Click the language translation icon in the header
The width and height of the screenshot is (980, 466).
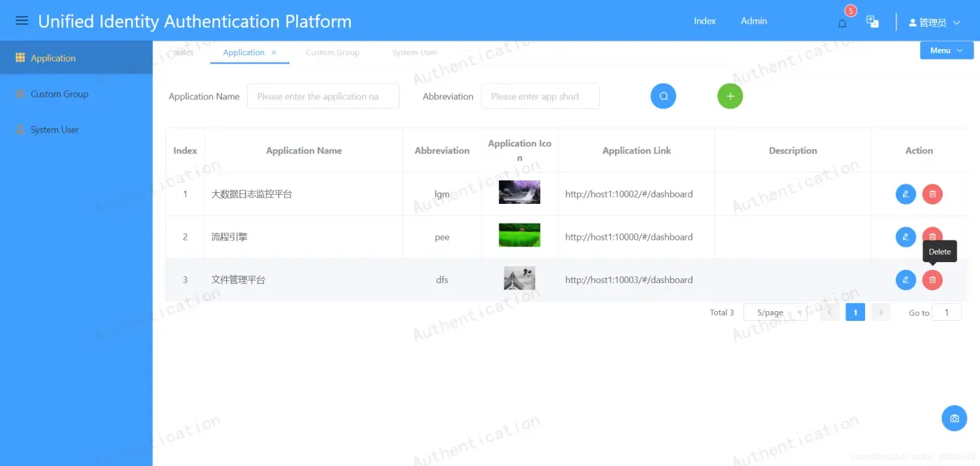872,22
